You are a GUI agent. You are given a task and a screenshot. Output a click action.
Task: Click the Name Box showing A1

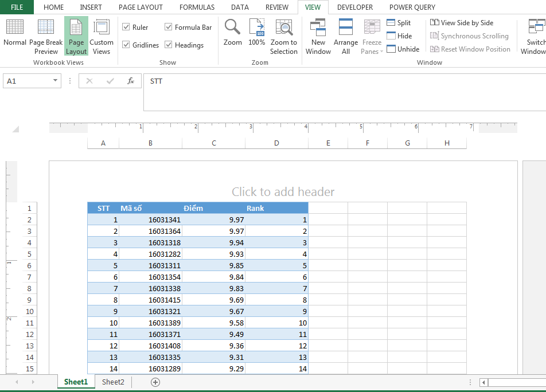32,81
